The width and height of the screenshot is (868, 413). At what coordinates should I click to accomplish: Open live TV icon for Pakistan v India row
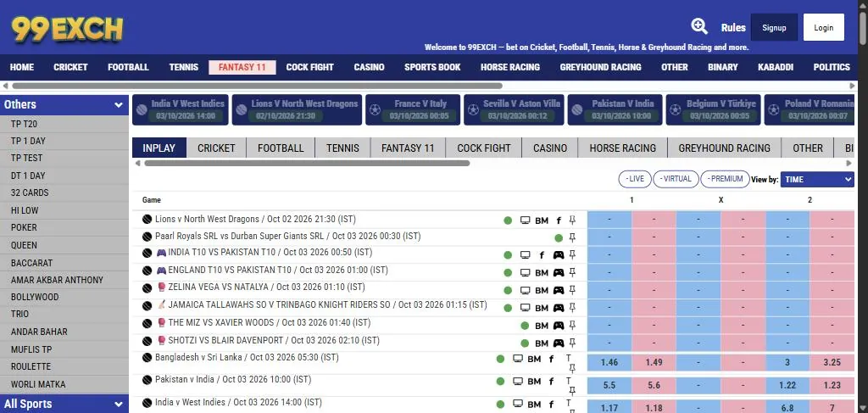click(x=518, y=382)
